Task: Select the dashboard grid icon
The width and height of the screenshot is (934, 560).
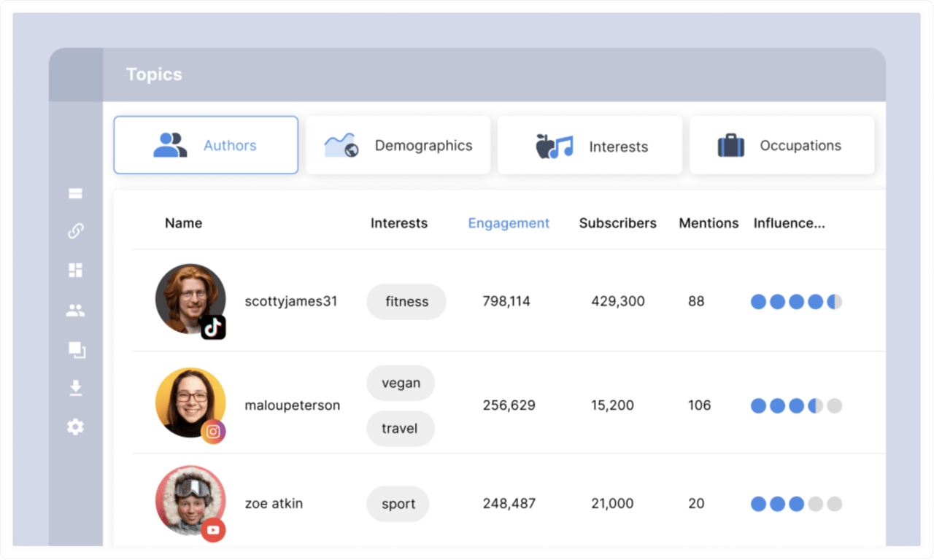Action: pos(75,271)
